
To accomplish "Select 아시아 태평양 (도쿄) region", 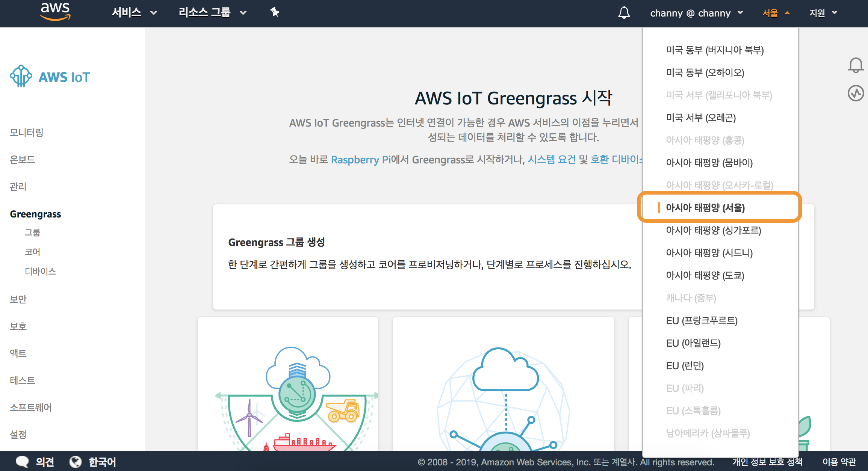I will pos(705,275).
